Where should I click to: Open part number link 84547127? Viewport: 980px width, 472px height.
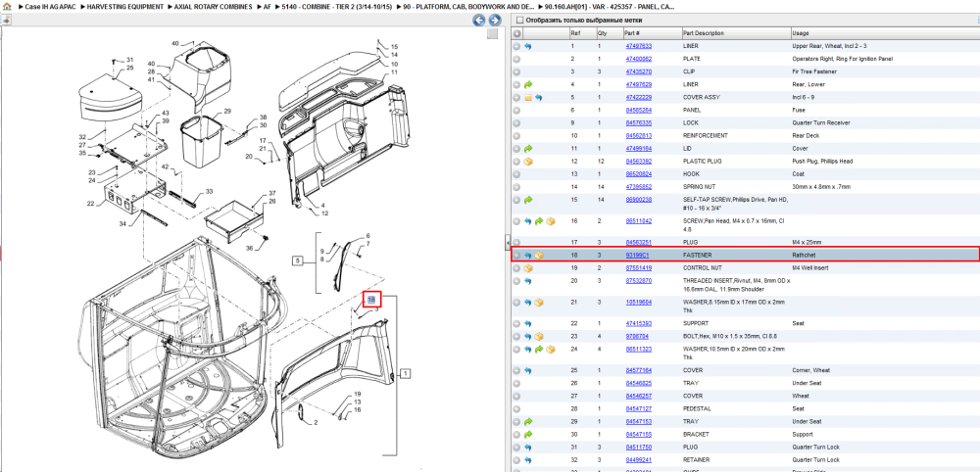(x=639, y=408)
